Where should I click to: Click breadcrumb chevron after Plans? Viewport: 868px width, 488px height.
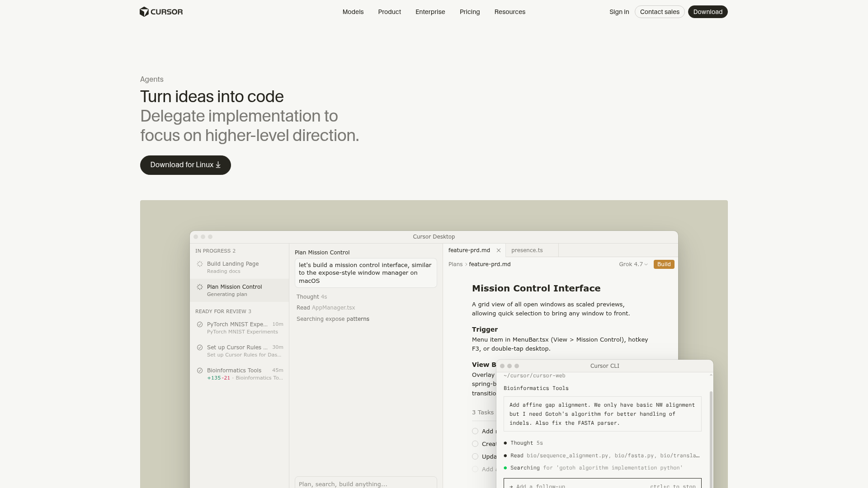coord(466,264)
